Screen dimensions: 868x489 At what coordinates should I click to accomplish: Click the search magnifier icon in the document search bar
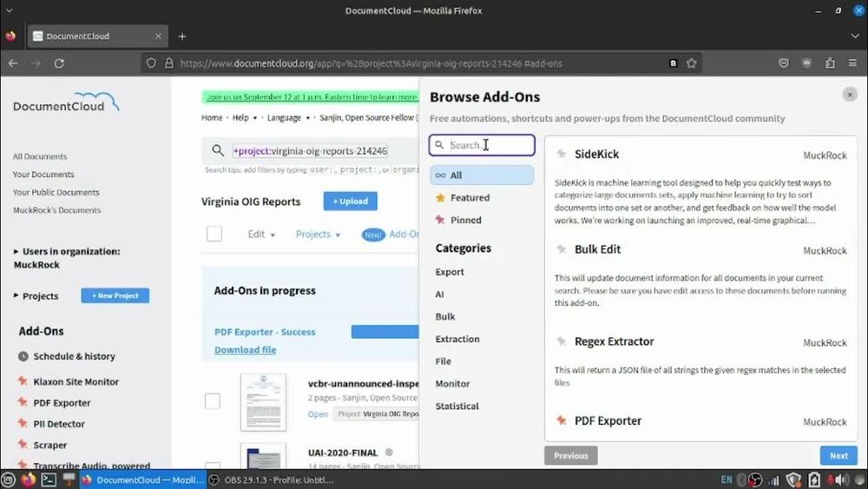pos(218,150)
